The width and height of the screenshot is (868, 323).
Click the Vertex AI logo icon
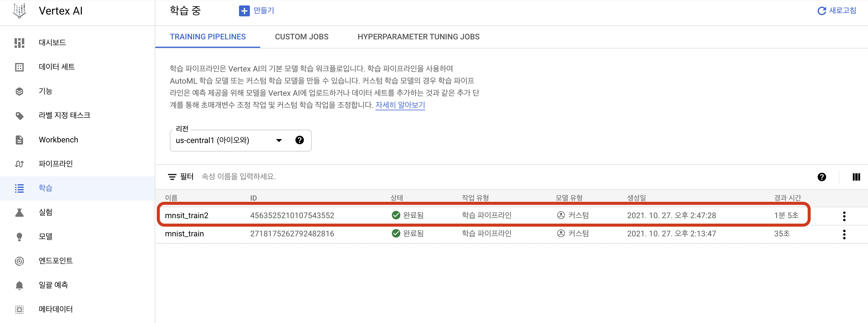pyautogui.click(x=19, y=11)
